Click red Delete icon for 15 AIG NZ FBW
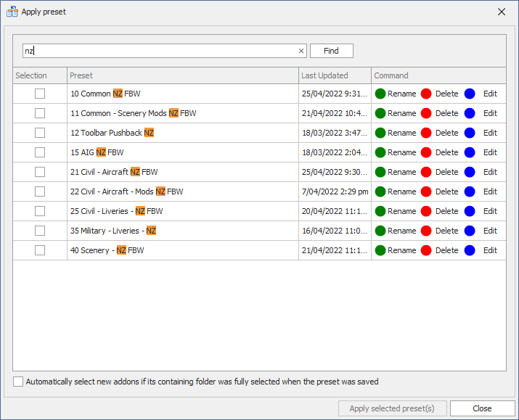519x420 pixels. click(x=426, y=152)
